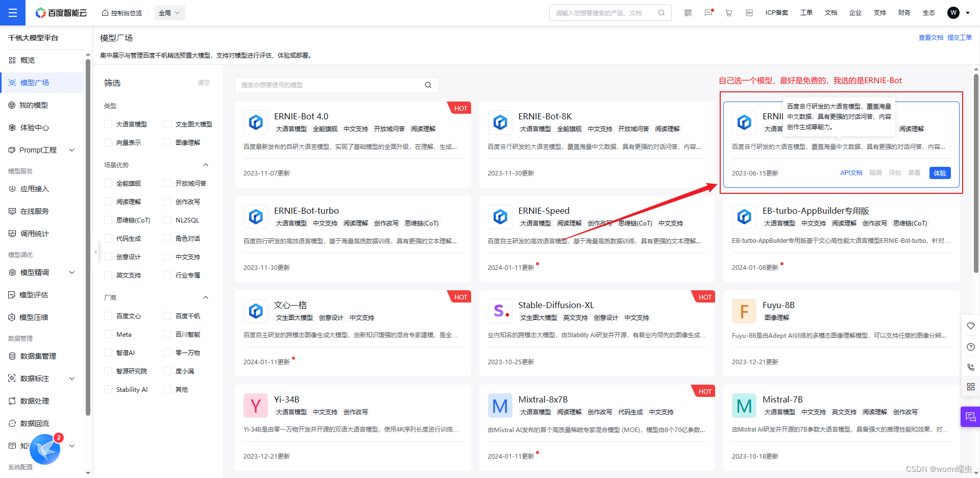Open the account dropdown arrow next to avatar
This screenshot has width=980, height=478.
(x=968, y=13)
